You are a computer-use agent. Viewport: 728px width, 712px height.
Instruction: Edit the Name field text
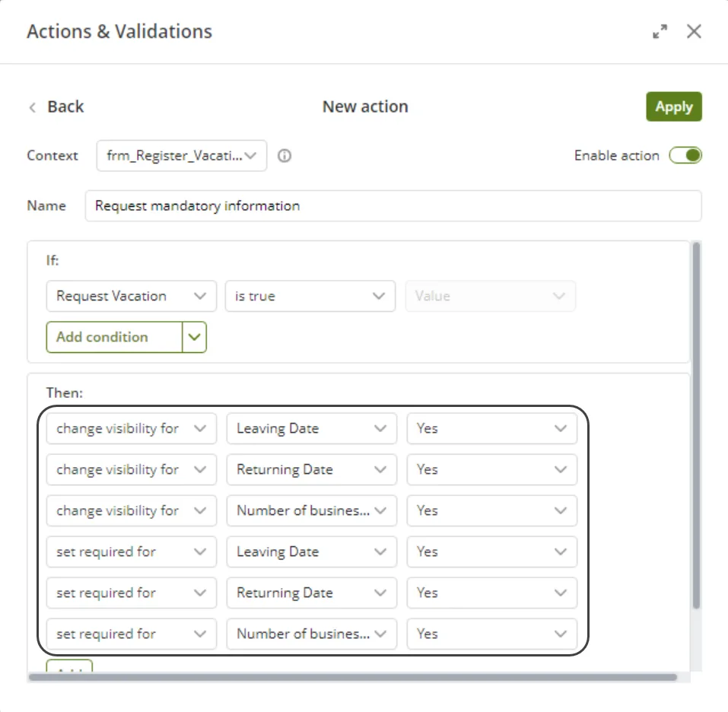coord(393,205)
